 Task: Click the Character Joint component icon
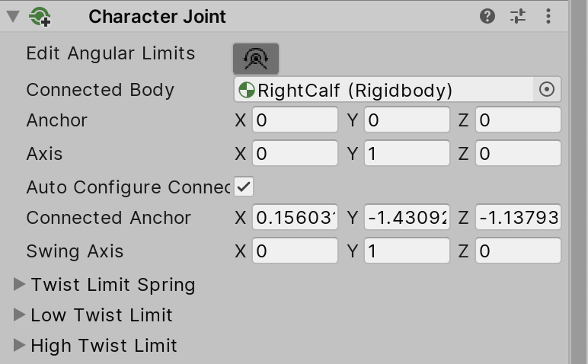40,17
